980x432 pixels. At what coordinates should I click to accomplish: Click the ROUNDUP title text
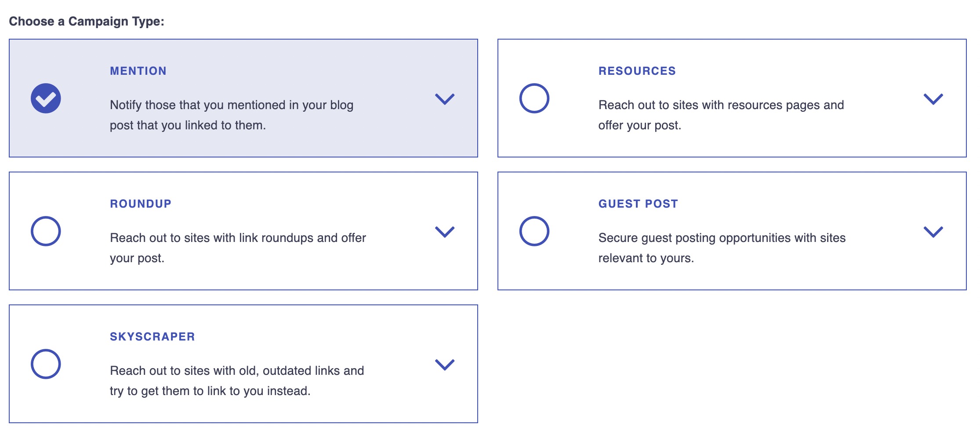point(141,204)
